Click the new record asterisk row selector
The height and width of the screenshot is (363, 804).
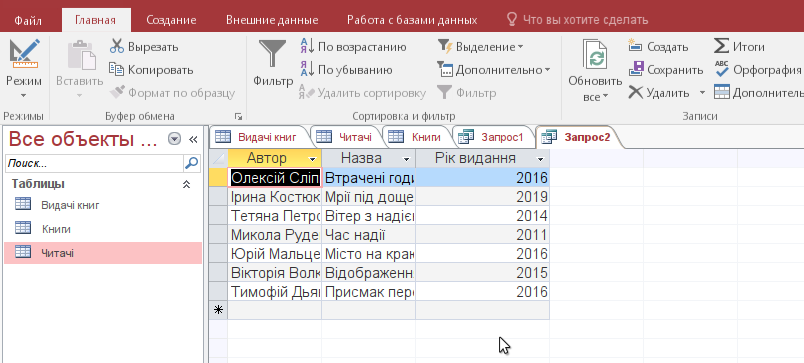pyautogui.click(x=218, y=310)
